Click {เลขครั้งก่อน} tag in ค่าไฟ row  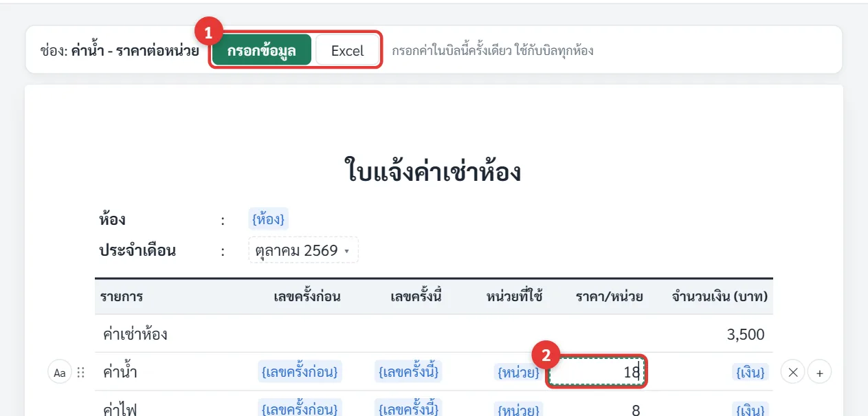click(300, 410)
